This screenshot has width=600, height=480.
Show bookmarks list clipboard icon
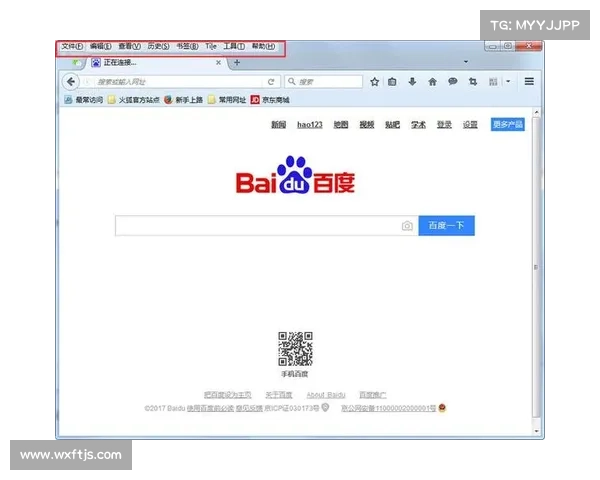(392, 82)
